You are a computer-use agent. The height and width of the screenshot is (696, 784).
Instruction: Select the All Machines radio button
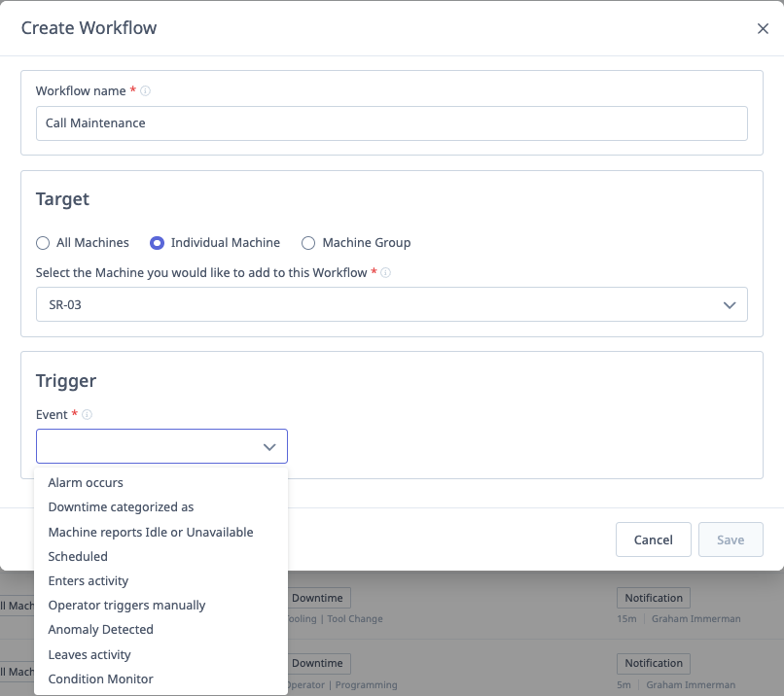point(42,242)
